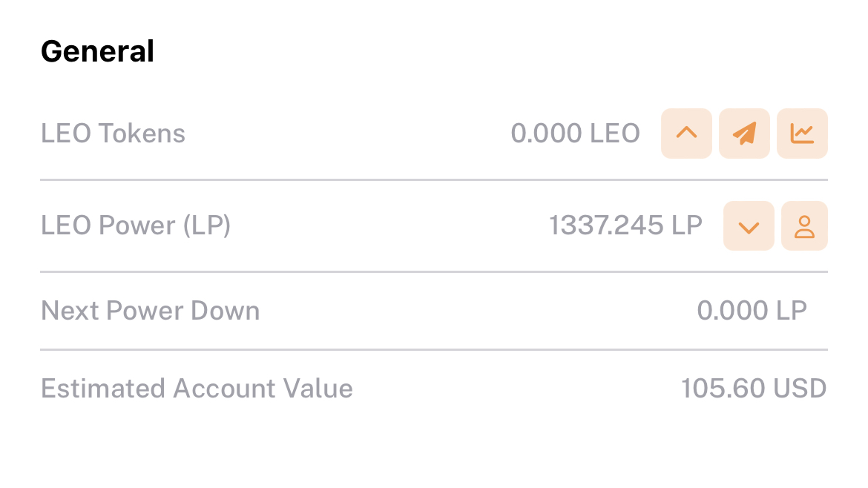Click the power down chevron icon
The height and width of the screenshot is (488, 868).
[x=749, y=225]
